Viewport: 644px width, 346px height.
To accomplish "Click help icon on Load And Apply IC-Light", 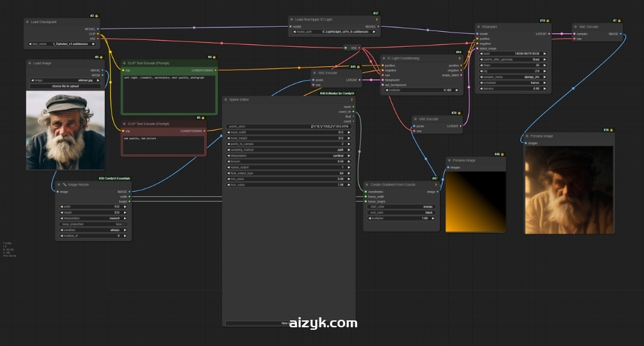I will tap(376, 20).
